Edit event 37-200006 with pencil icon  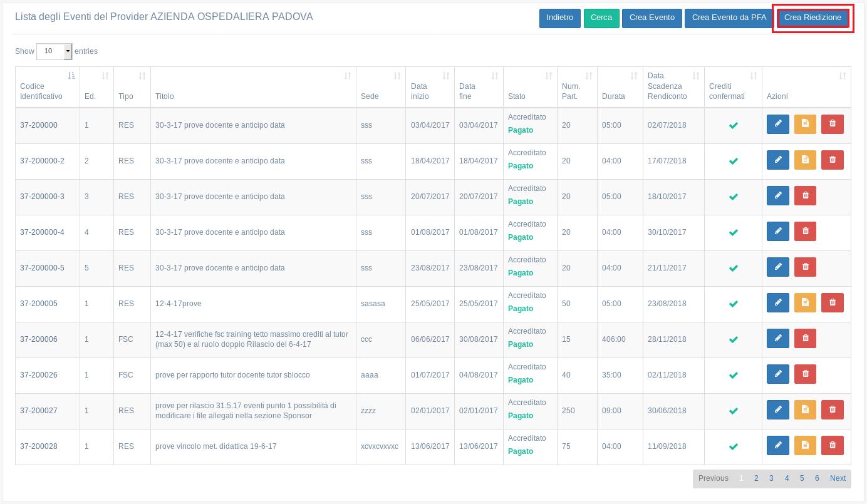tap(778, 338)
